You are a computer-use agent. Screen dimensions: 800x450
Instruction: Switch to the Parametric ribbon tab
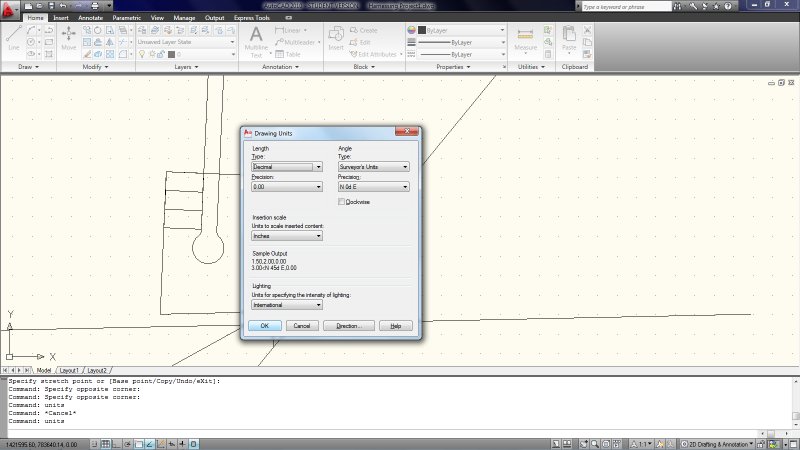(x=127, y=17)
